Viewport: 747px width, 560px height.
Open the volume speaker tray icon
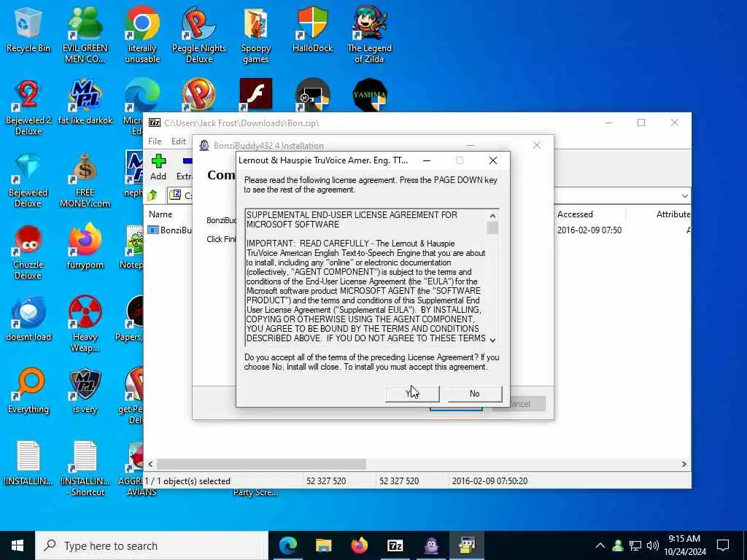[x=653, y=545]
